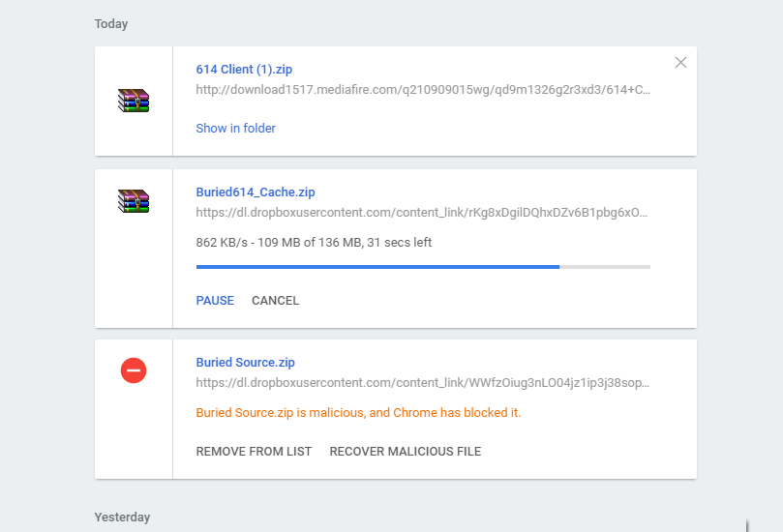Show 614 Client (1).zip in folder
Viewport: 783px width, 532px height.
pyautogui.click(x=236, y=128)
